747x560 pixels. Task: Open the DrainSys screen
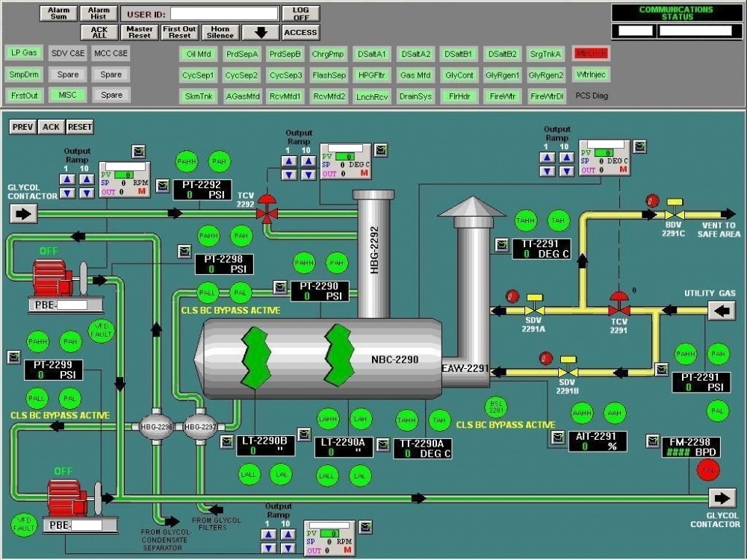[x=415, y=96]
